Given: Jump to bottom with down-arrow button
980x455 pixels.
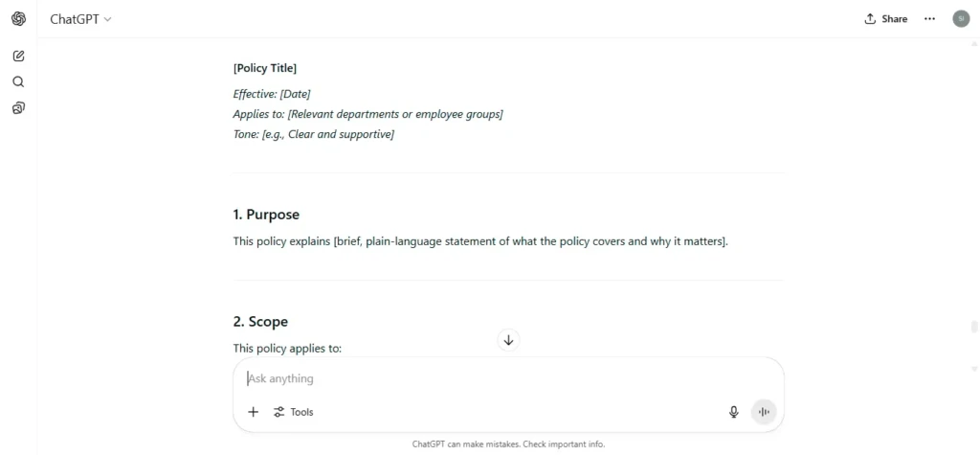Looking at the screenshot, I should click(x=509, y=340).
